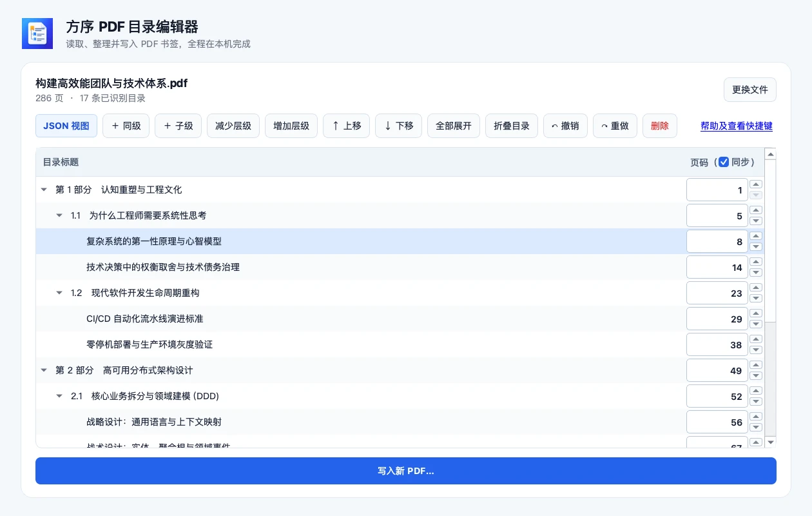Undo with 撤销 button

565,126
